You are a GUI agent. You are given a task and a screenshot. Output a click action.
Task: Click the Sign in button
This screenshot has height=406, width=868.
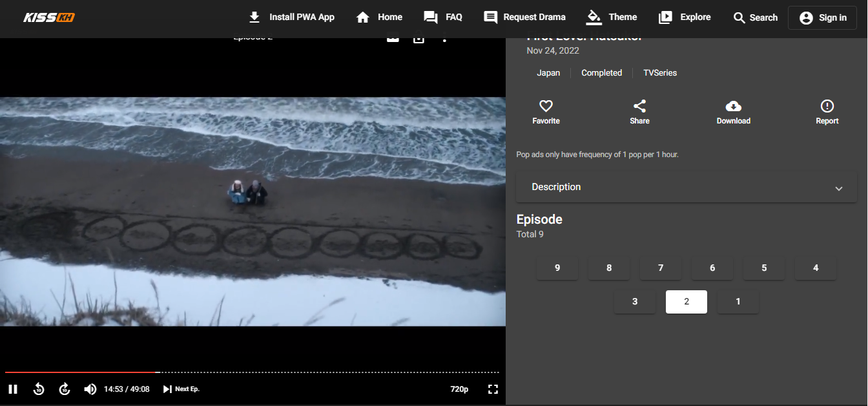(x=822, y=18)
